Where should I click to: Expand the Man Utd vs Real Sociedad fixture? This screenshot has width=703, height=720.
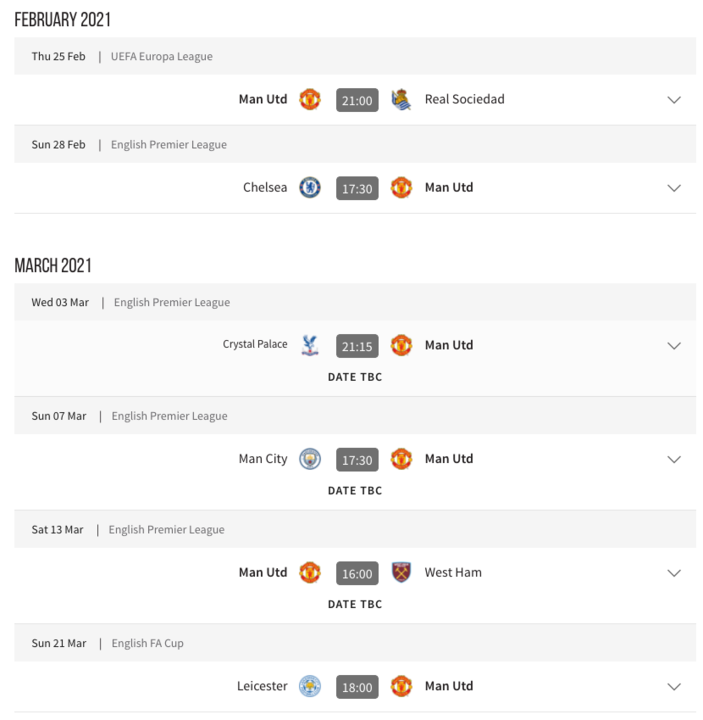coord(674,100)
